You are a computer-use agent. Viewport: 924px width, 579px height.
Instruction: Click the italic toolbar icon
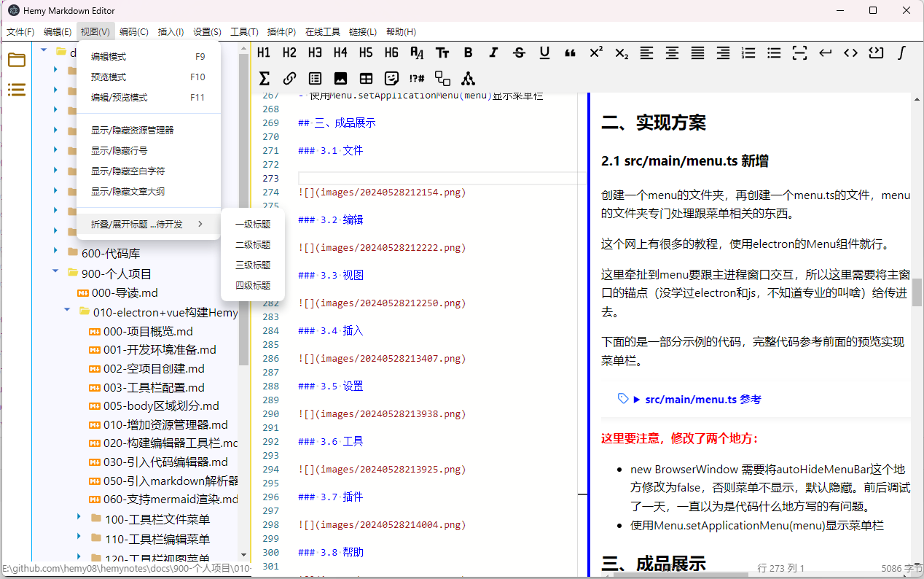[x=493, y=53]
